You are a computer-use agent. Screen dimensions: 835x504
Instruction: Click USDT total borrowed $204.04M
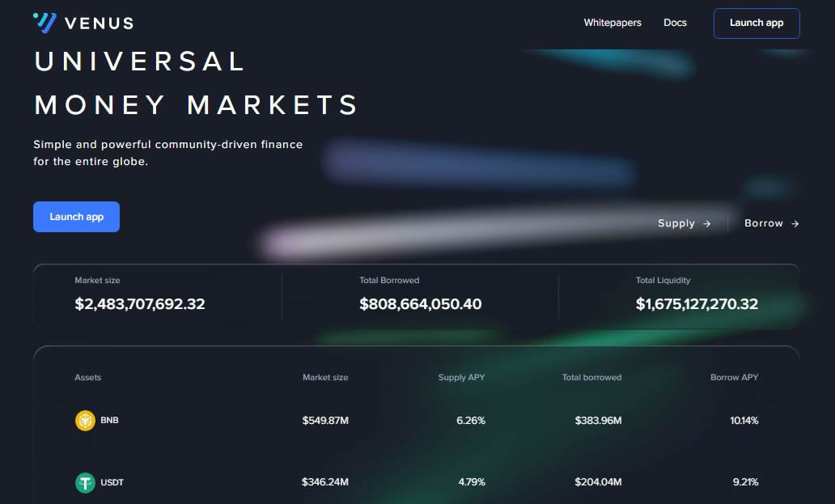pos(598,482)
